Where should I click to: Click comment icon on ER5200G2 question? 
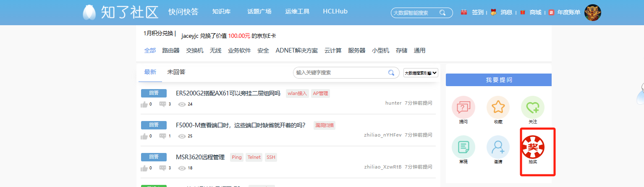coord(163,104)
